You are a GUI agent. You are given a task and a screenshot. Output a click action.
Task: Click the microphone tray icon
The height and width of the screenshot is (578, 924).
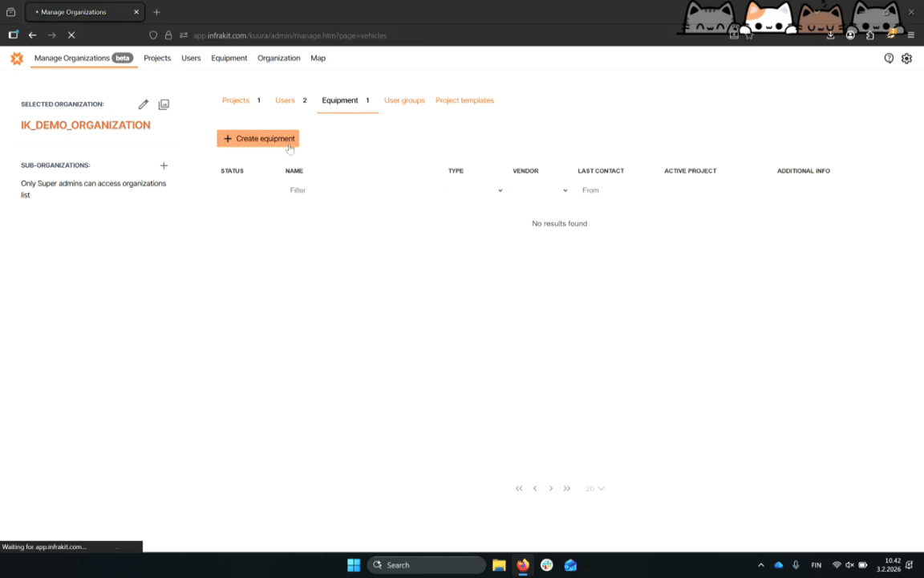point(796,565)
